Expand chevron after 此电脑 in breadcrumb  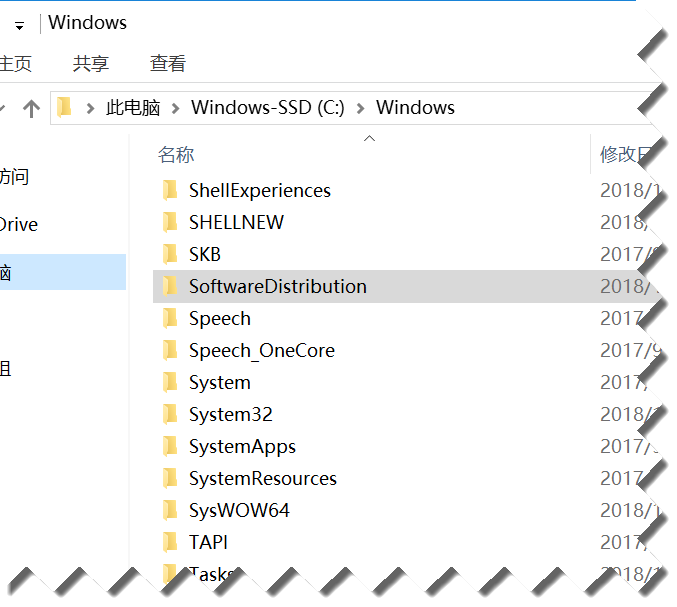click(x=176, y=108)
